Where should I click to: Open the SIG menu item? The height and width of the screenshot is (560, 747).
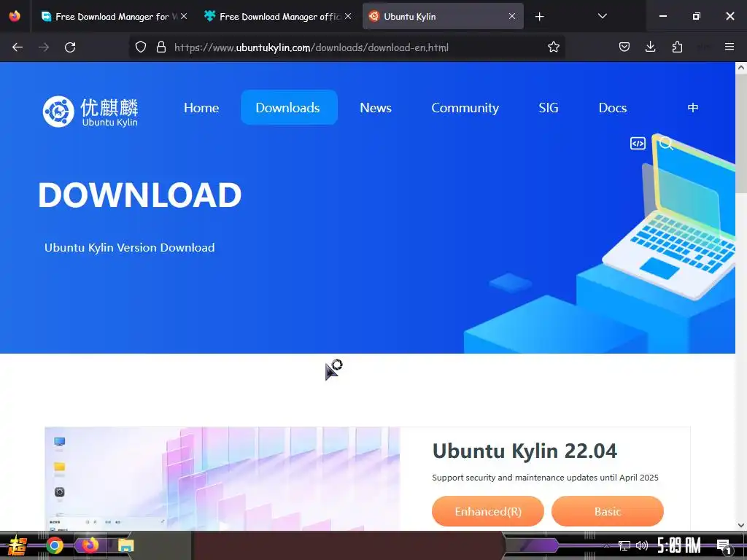tap(549, 108)
